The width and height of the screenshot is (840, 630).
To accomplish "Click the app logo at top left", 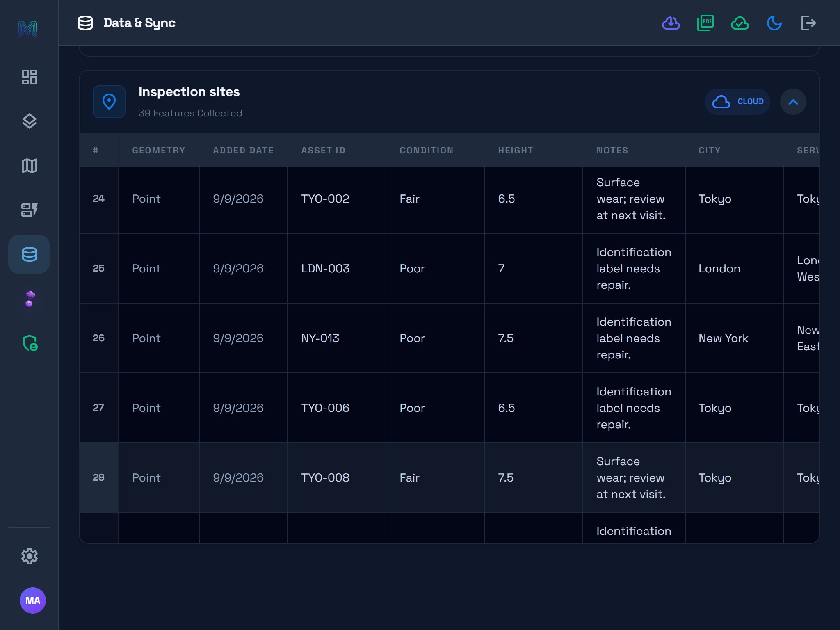I will (x=27, y=29).
